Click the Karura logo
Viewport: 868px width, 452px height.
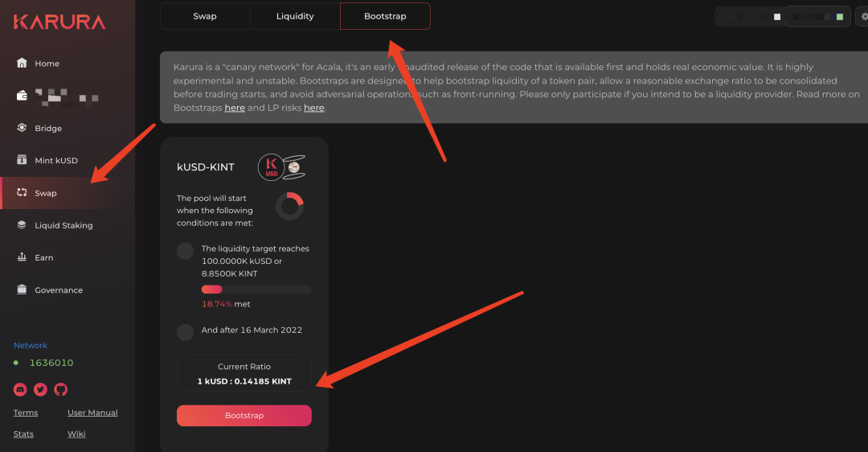tap(59, 23)
